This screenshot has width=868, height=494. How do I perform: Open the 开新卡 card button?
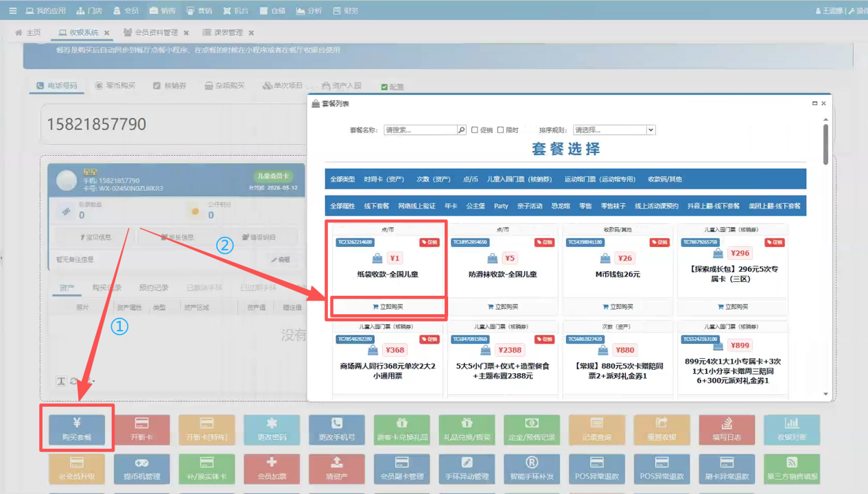coord(141,428)
